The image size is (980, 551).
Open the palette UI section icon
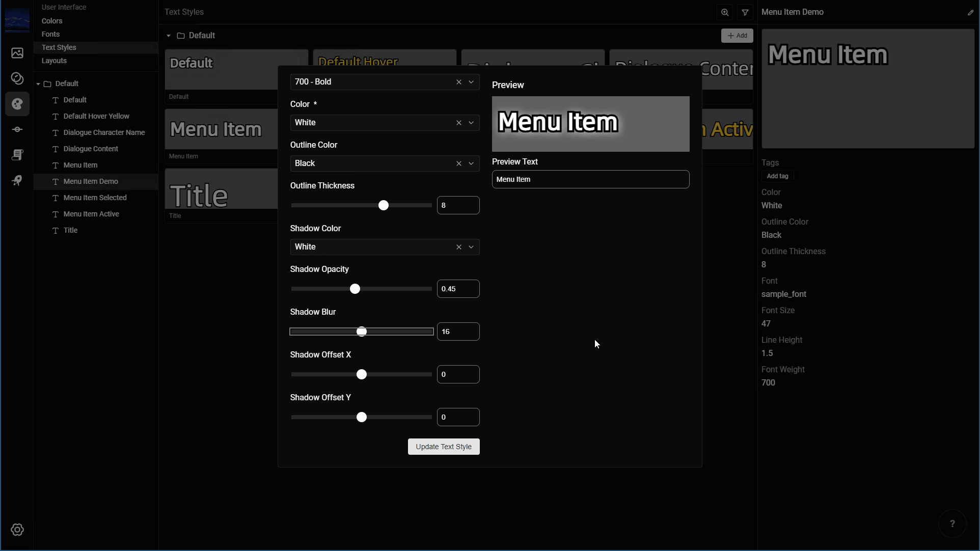pyautogui.click(x=17, y=104)
